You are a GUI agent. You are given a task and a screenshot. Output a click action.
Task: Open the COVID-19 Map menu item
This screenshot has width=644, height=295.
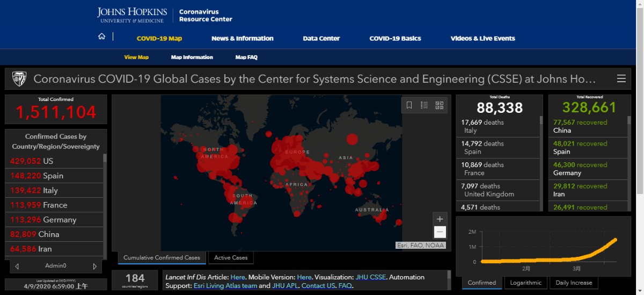159,39
